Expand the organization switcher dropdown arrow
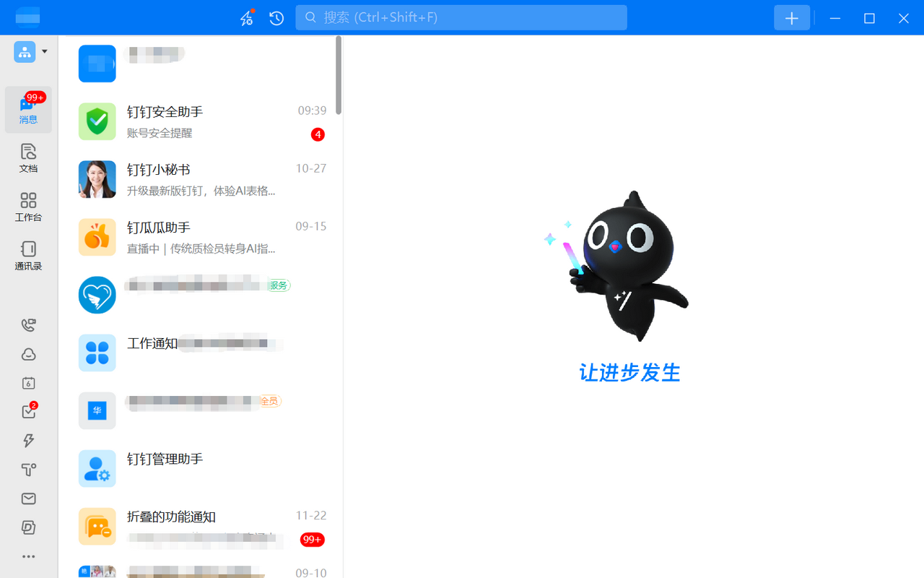 [x=45, y=52]
